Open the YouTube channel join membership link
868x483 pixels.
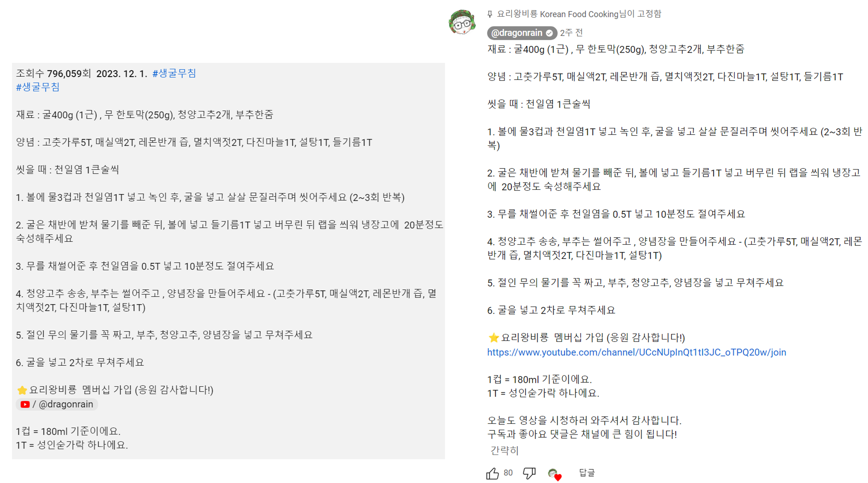point(637,352)
